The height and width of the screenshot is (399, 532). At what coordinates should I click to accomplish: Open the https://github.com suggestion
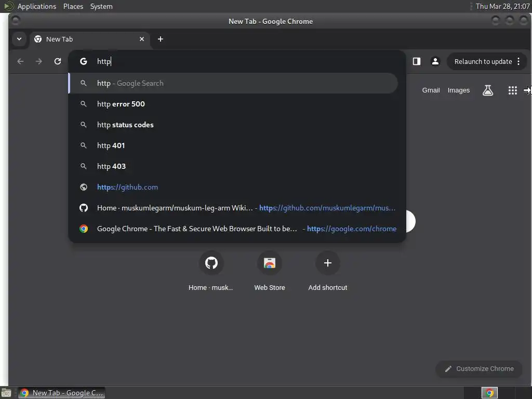coord(233,187)
